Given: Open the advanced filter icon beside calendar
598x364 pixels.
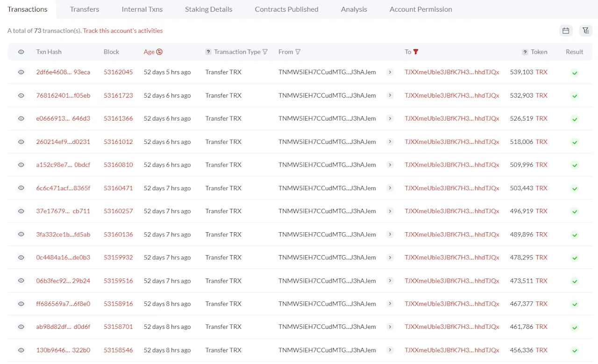Looking at the screenshot, I should tap(585, 30).
